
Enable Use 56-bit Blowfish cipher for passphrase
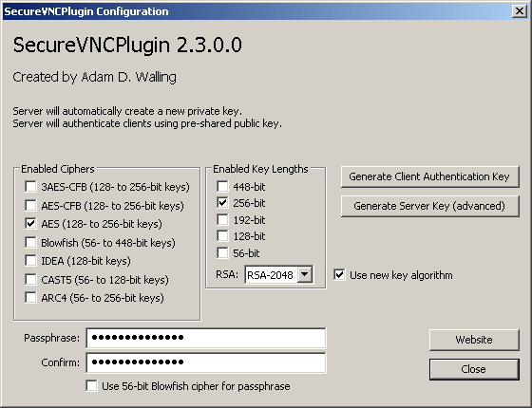pos(91,386)
